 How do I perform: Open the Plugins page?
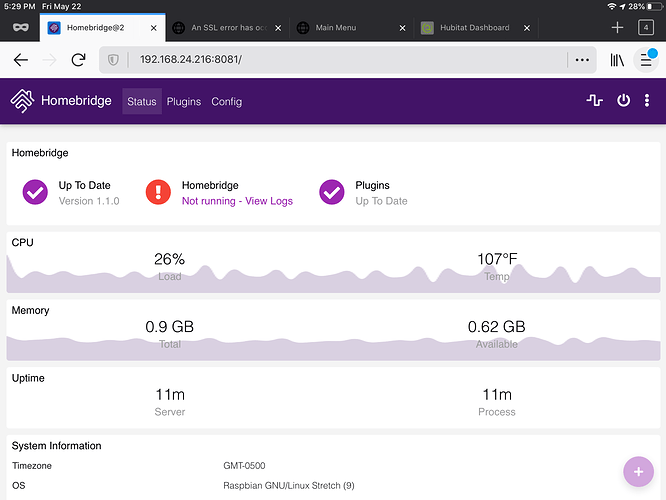pos(183,102)
